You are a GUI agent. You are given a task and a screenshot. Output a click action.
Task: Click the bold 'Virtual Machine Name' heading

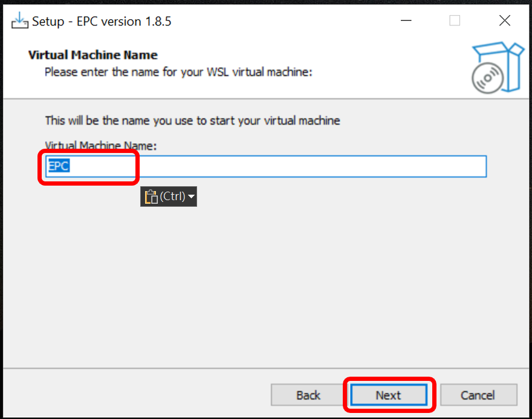92,55
